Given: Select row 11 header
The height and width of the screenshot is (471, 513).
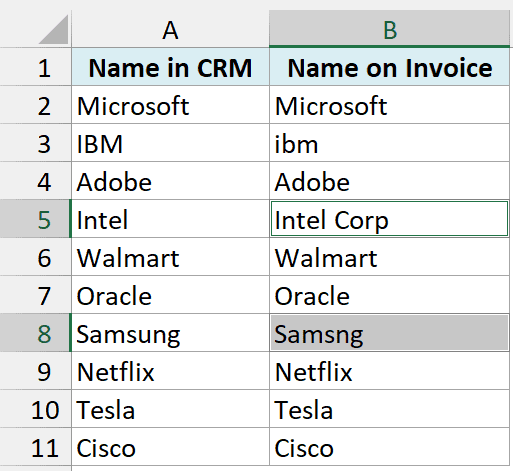Looking at the screenshot, I should click(x=35, y=447).
